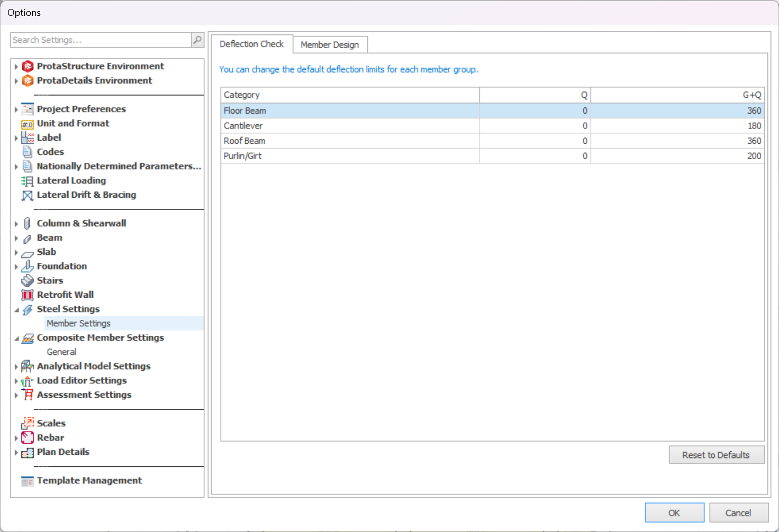Click the ProtaDetails Environment icon
779x532 pixels.
28,81
